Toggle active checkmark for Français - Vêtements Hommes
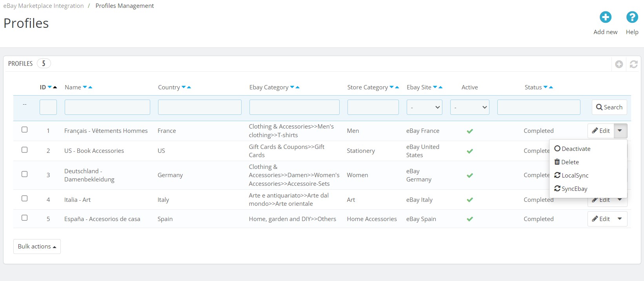The image size is (644, 281). click(x=469, y=131)
